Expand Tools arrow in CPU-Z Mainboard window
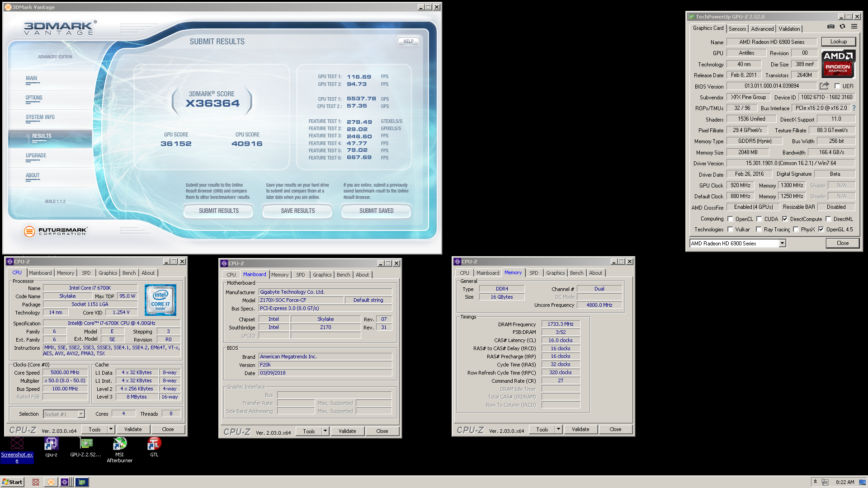The image size is (868, 488). 325,431
